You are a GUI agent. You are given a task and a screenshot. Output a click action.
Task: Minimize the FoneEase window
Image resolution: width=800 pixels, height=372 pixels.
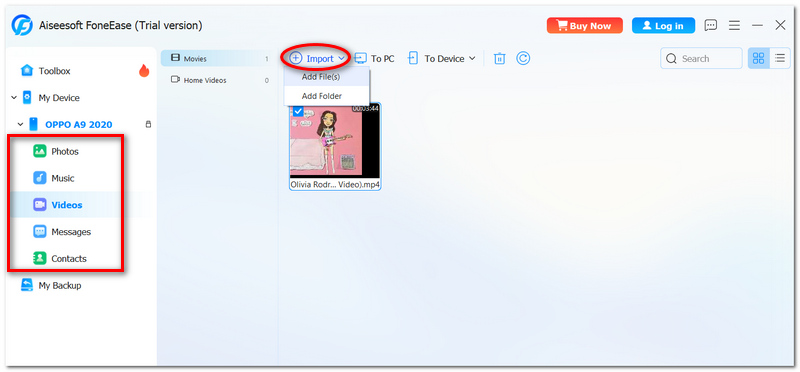point(758,25)
